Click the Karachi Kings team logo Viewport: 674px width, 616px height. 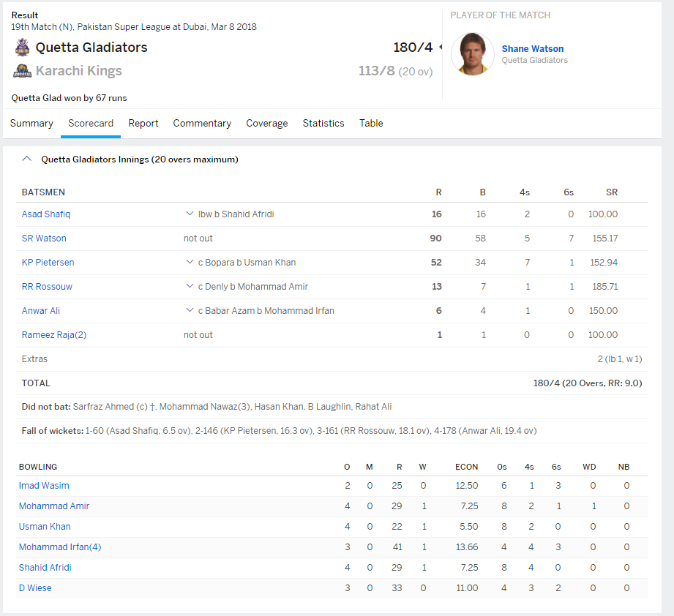[22, 71]
